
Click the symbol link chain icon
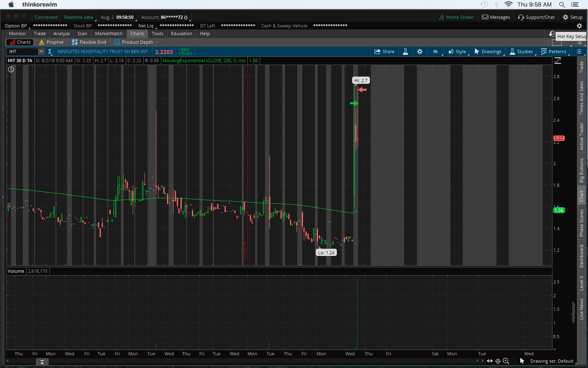pos(50,52)
